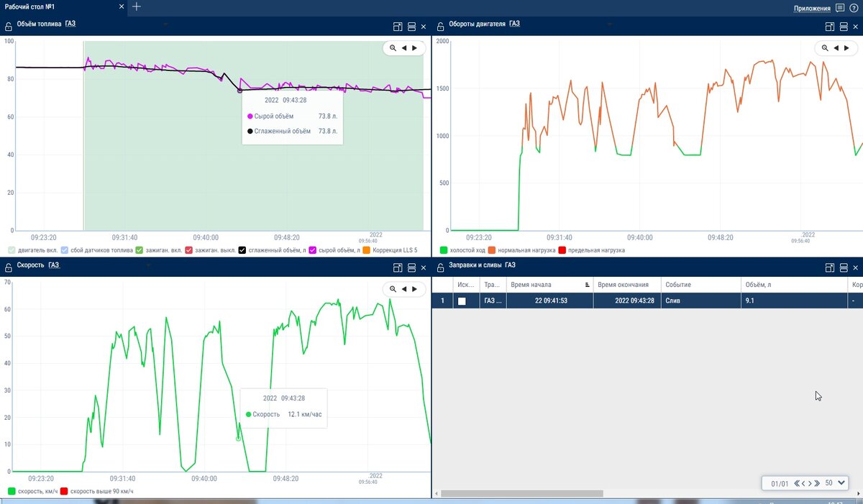Sort by Время начала column header
The image size is (863, 504).
tap(550, 285)
